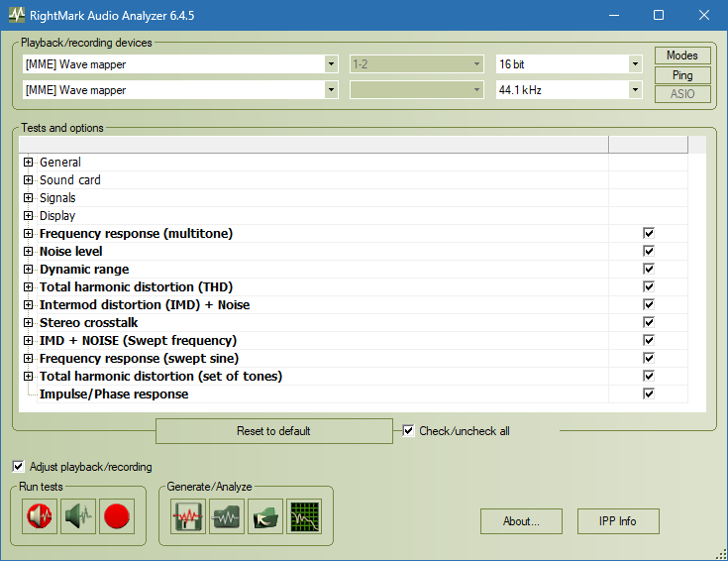Maximize the RightMark Audio Analyzer window
Image resolution: width=728 pixels, height=561 pixels.
coord(659,15)
